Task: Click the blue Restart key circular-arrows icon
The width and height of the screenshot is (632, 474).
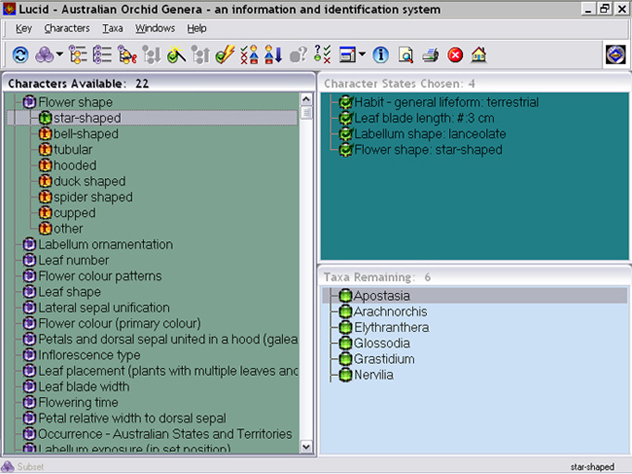Action: click(x=20, y=55)
